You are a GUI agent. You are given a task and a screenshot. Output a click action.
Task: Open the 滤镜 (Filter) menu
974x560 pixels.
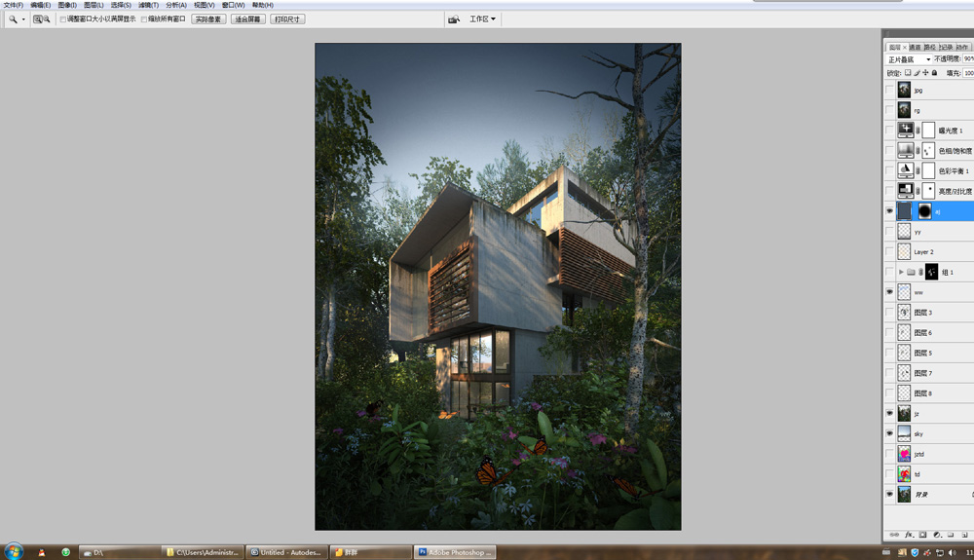click(x=148, y=5)
